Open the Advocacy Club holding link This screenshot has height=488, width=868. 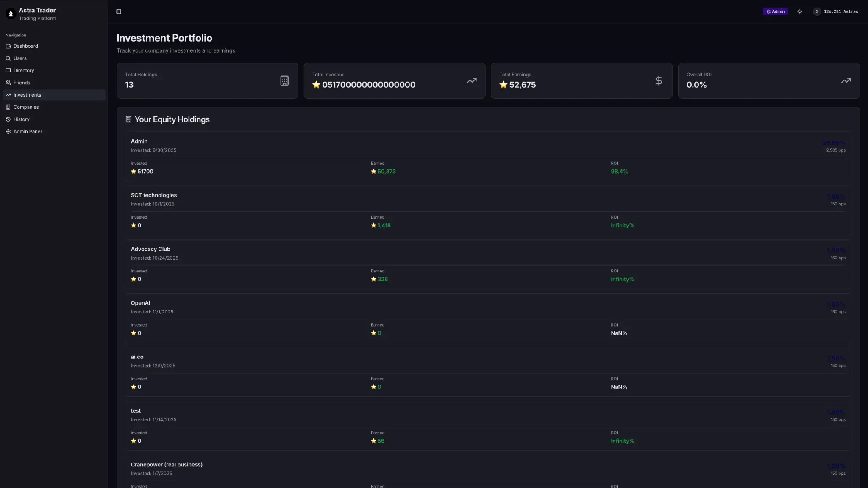150,249
